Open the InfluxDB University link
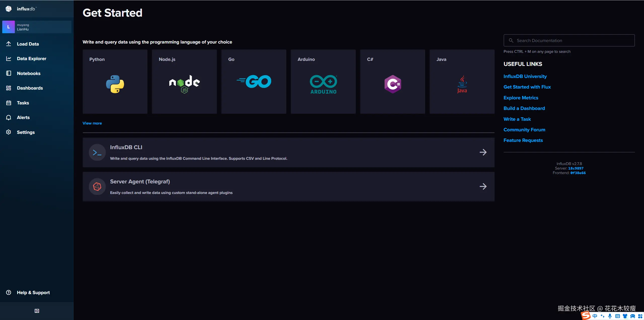644x320 pixels. tap(525, 76)
